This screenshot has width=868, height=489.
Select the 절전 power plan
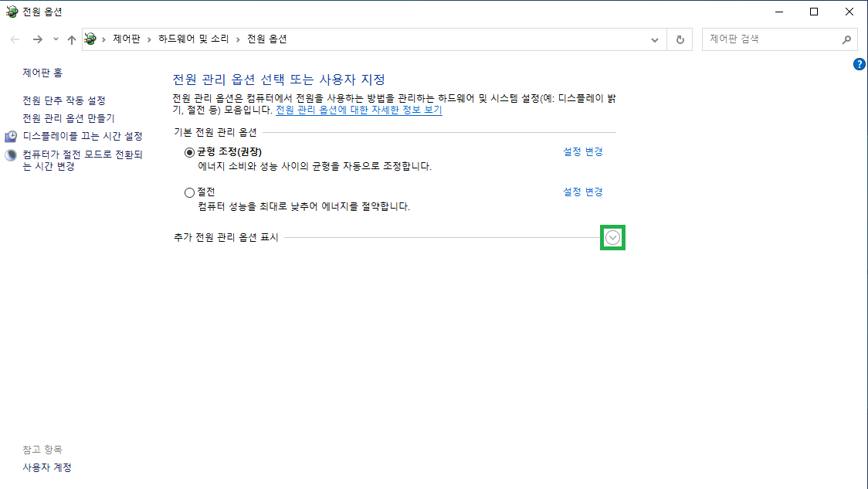tap(189, 192)
